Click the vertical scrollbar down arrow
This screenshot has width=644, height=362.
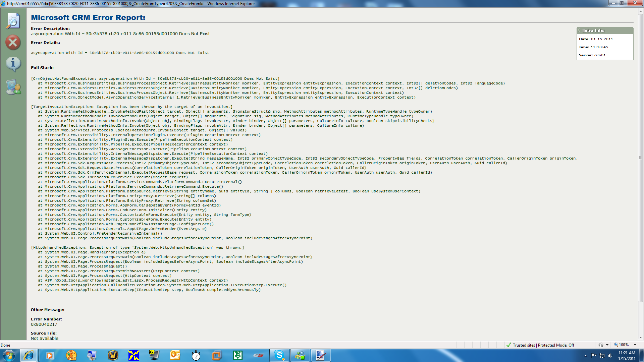[641, 338]
